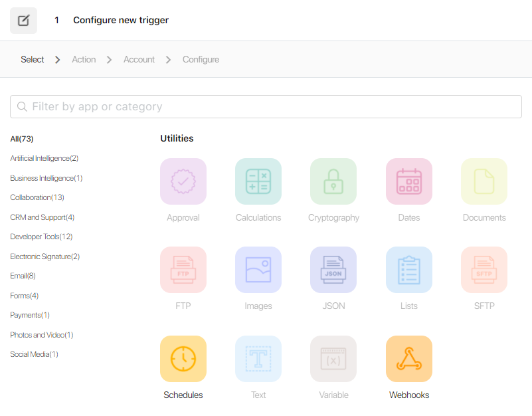Image resolution: width=532 pixels, height=416 pixels.
Task: Click the Cryptography label text
Action: click(333, 218)
